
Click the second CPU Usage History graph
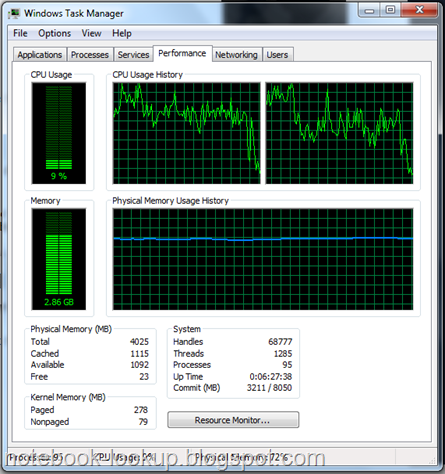339,133
